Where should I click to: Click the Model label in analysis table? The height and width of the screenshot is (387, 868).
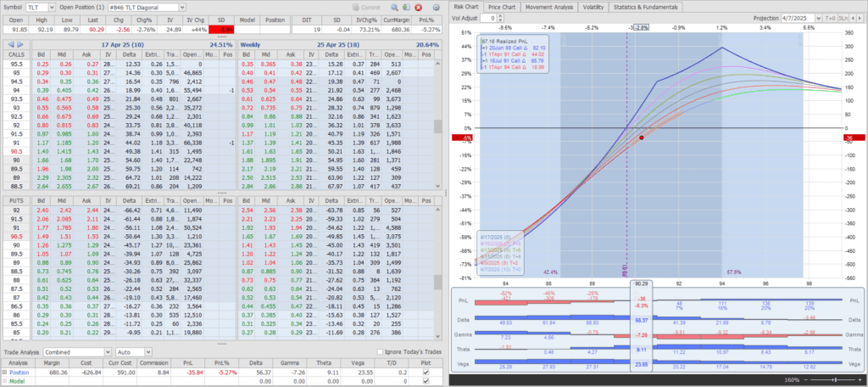coord(17,381)
